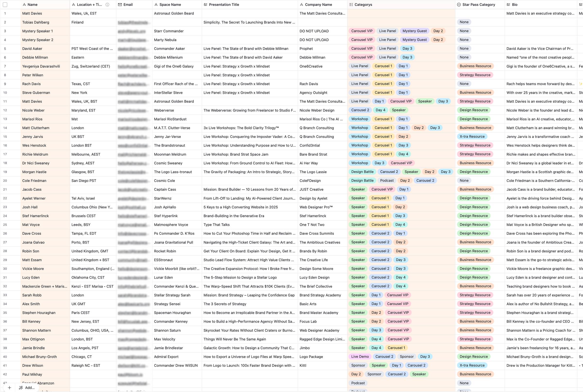The height and width of the screenshot is (392, 583).
Task: Click the Location + Ti... column type icon
Action: (x=74, y=5)
